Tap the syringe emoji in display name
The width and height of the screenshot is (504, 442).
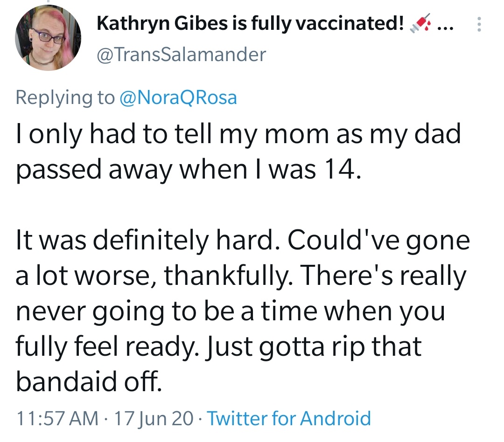(x=420, y=23)
